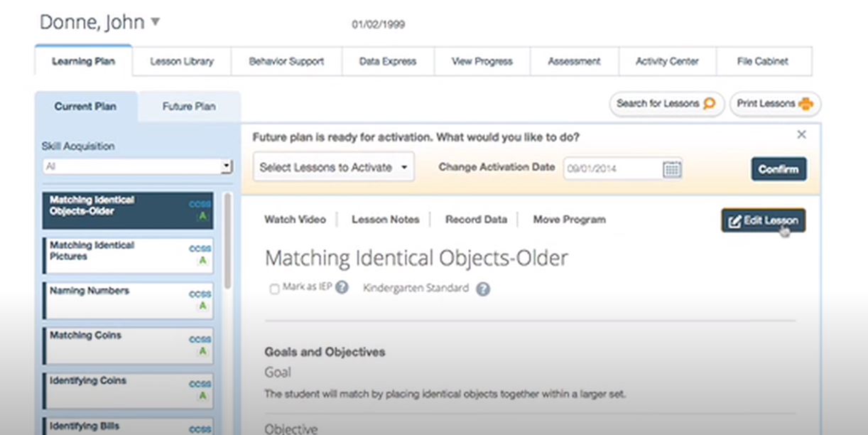
Task: Click help icon beside Kindergarten Standard
Action: [483, 289]
